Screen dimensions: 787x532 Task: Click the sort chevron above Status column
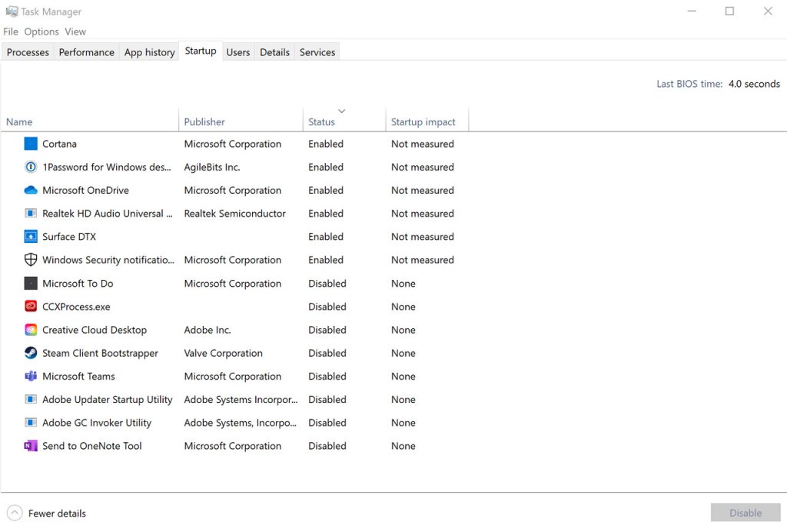pos(342,111)
